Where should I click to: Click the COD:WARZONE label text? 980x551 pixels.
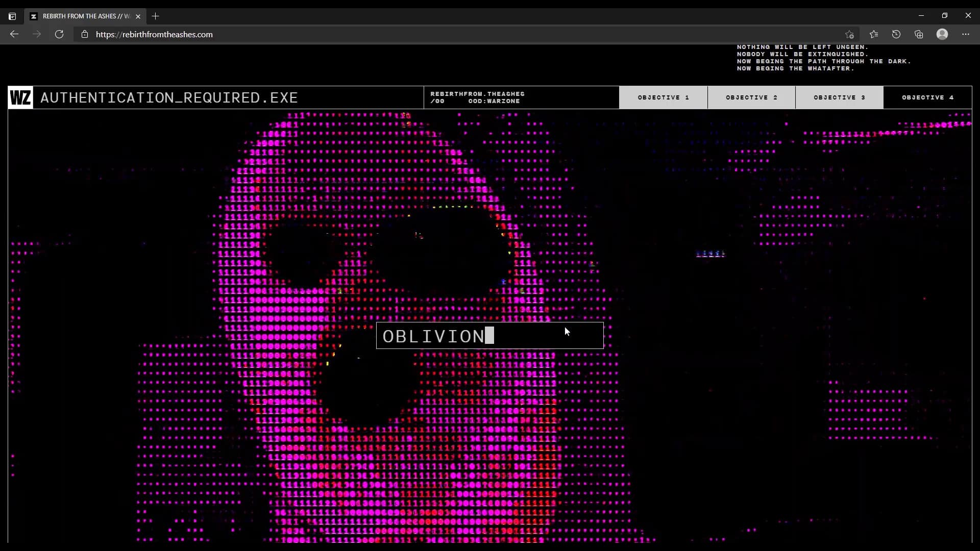494,101
